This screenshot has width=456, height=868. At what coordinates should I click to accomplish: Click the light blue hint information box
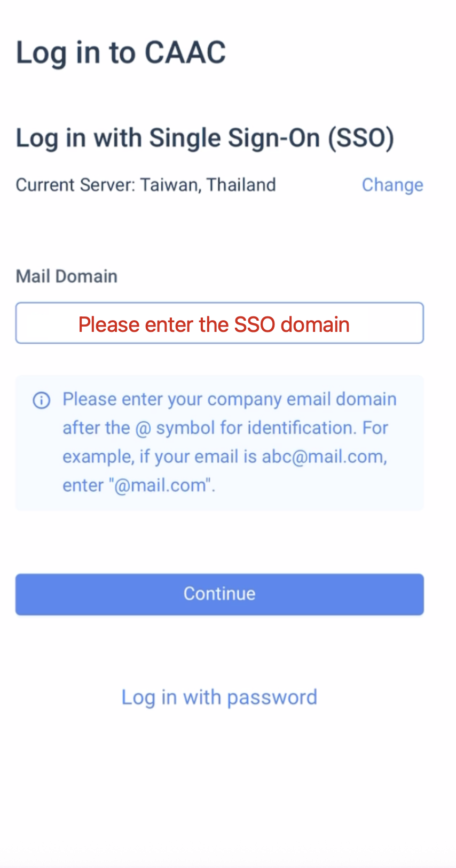(x=219, y=443)
